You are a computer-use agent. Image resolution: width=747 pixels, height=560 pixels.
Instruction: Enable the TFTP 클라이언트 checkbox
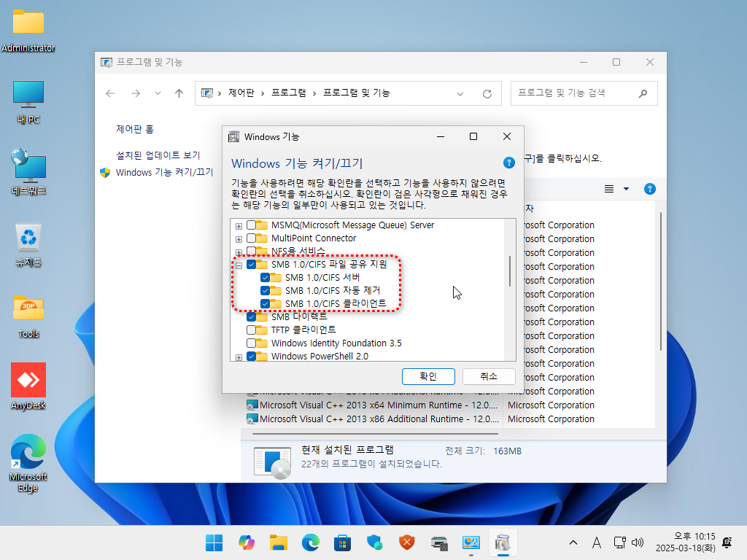pos(252,330)
